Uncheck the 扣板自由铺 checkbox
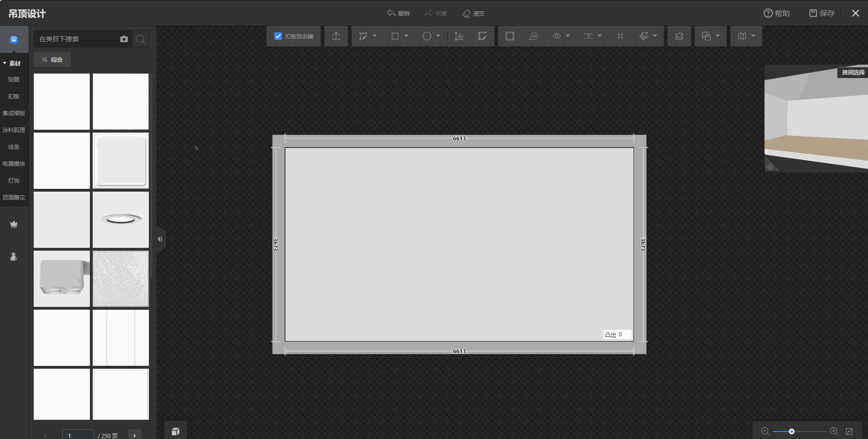The height and width of the screenshot is (439, 868). point(278,36)
